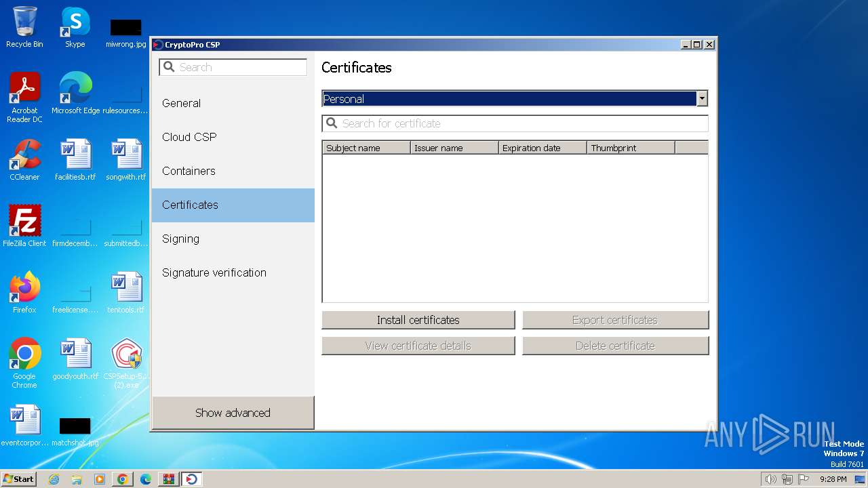The height and width of the screenshot is (488, 868).
Task: Click the Chrome taskbar icon
Action: (x=123, y=479)
